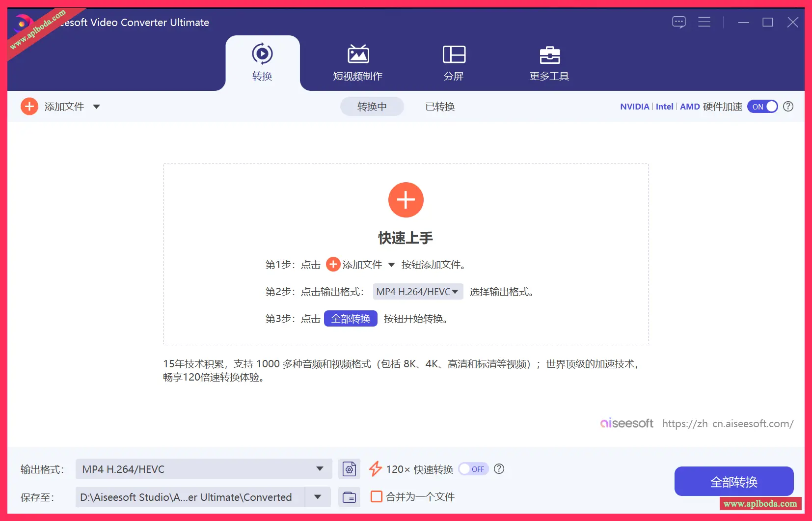Click the NVIDIA acceleration label
The height and width of the screenshot is (521, 812).
[x=634, y=107]
